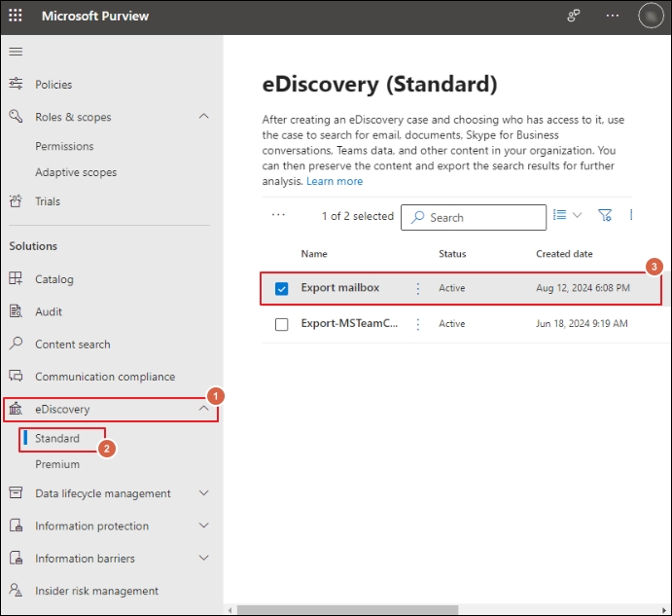
Task: Click the Communication compliance chat icon
Action: pyautogui.click(x=16, y=376)
